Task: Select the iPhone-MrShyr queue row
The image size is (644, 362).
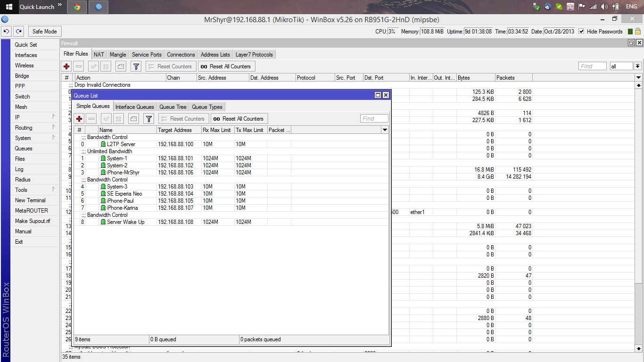Action: pyautogui.click(x=231, y=173)
